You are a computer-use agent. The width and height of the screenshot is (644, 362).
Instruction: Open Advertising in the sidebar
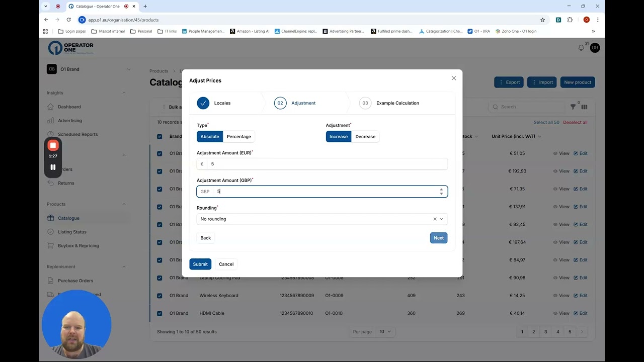point(69,121)
